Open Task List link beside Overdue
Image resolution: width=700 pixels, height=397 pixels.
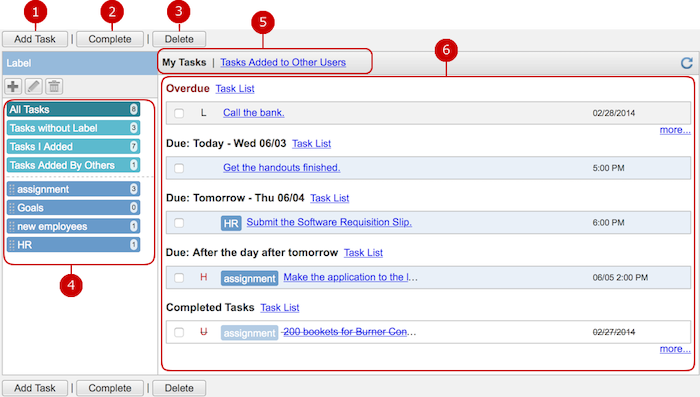235,88
